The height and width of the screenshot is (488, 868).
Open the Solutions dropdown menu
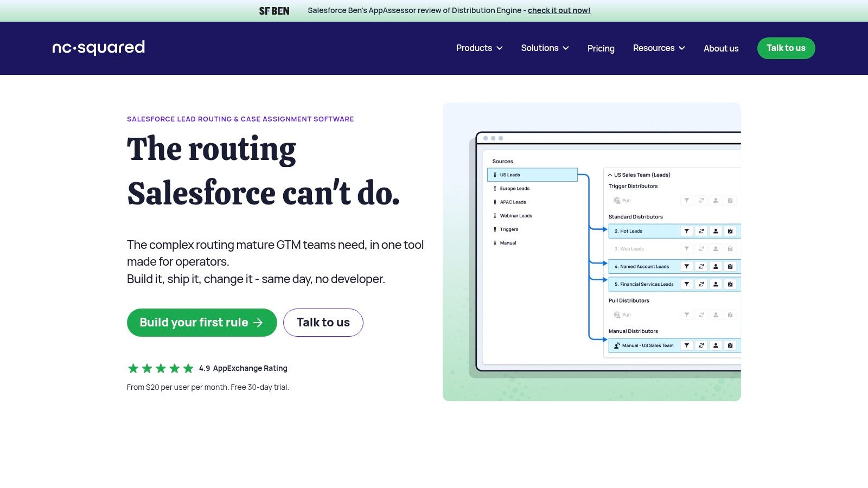(545, 48)
